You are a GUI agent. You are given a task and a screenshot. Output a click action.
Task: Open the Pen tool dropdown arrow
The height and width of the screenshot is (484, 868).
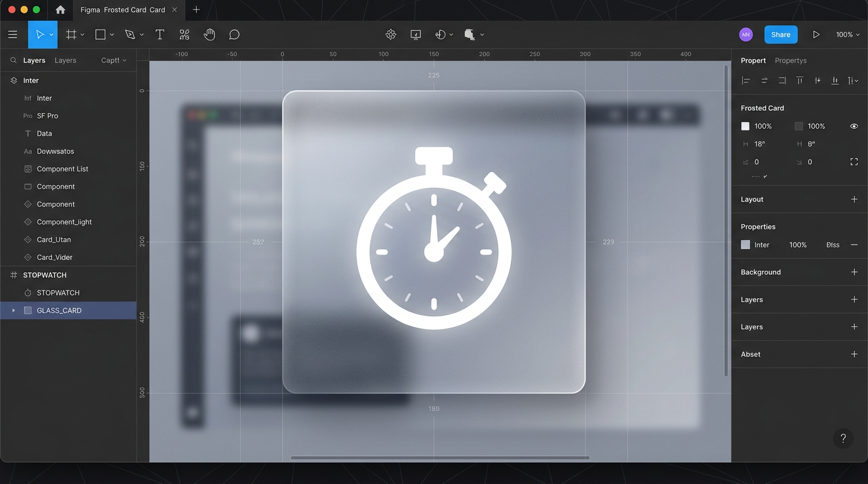142,35
